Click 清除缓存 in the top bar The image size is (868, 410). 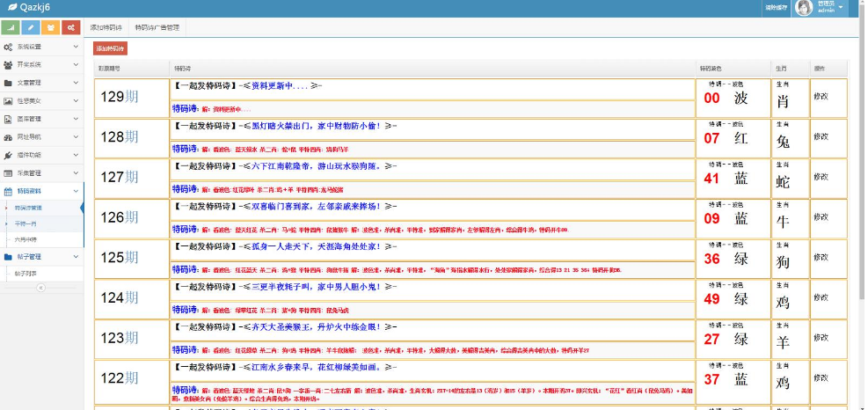[775, 7]
